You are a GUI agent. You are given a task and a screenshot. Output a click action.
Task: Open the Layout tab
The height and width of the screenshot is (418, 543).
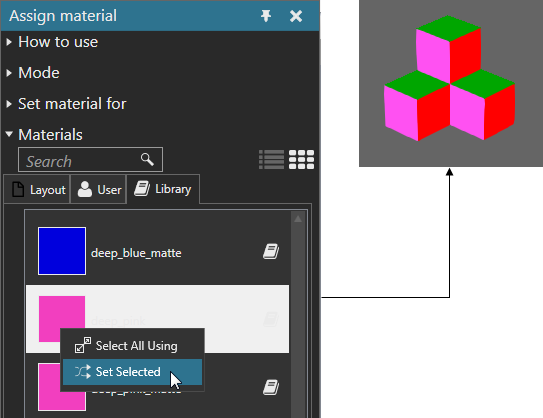[37, 189]
